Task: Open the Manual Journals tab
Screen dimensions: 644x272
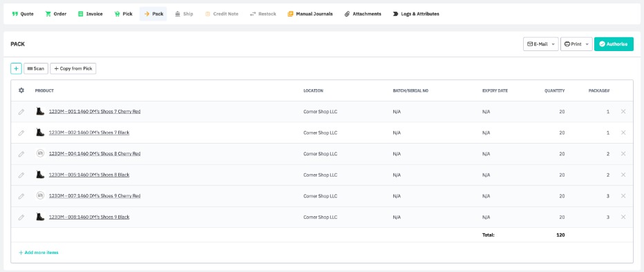Action: [310, 14]
